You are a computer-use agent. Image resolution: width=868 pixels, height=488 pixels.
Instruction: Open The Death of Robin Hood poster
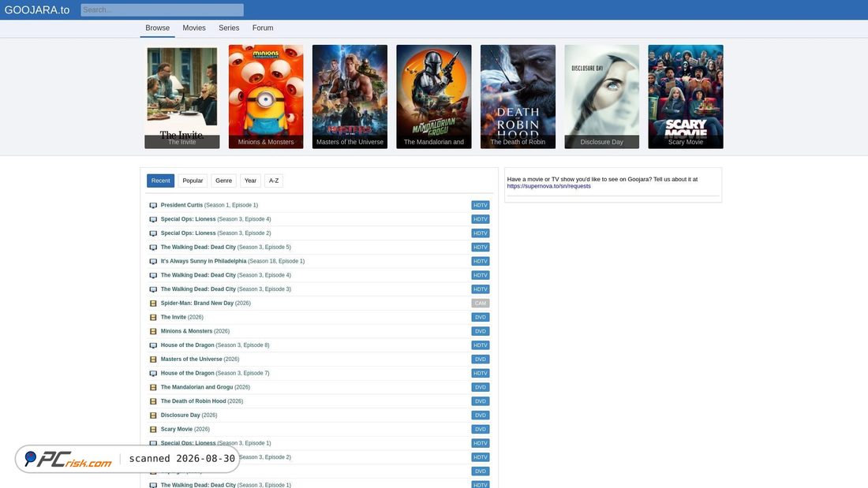[518, 97]
